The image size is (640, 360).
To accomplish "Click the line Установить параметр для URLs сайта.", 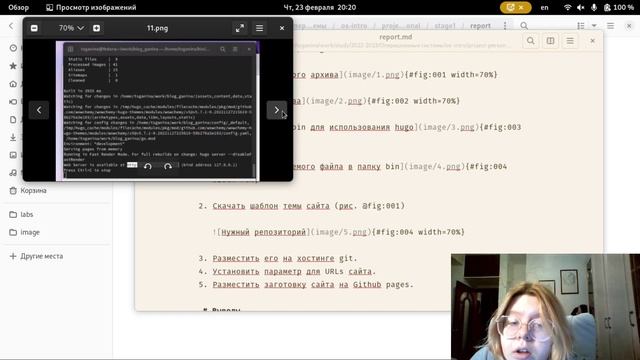I will (294, 271).
